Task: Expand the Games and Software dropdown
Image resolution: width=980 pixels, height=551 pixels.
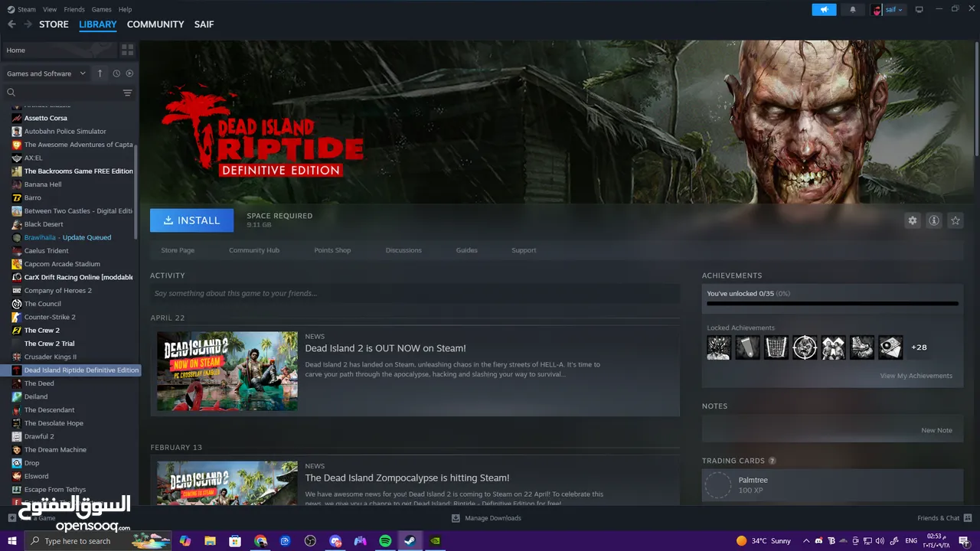Action: click(46, 73)
